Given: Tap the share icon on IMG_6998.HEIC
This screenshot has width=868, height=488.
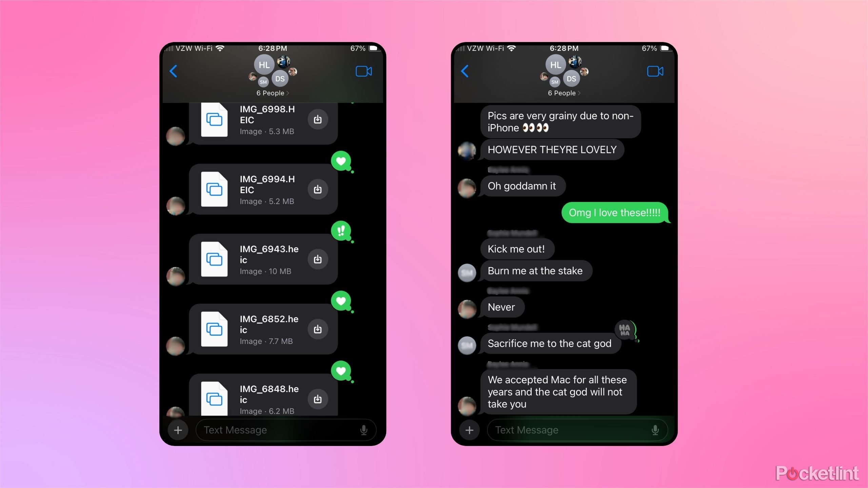Looking at the screenshot, I should tap(317, 119).
